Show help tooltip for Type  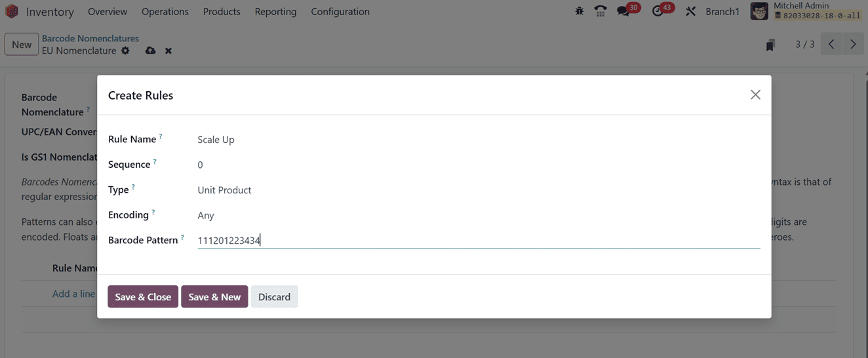coord(133,187)
